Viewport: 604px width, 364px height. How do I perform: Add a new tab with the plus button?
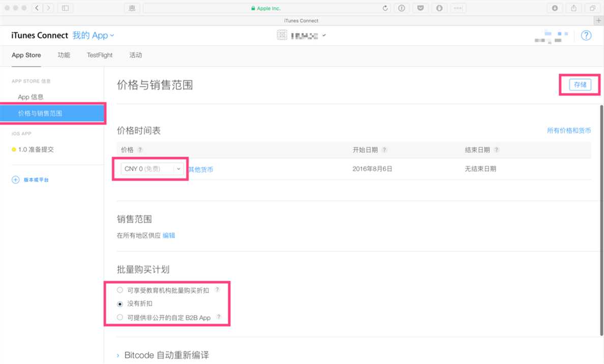pyautogui.click(x=598, y=20)
